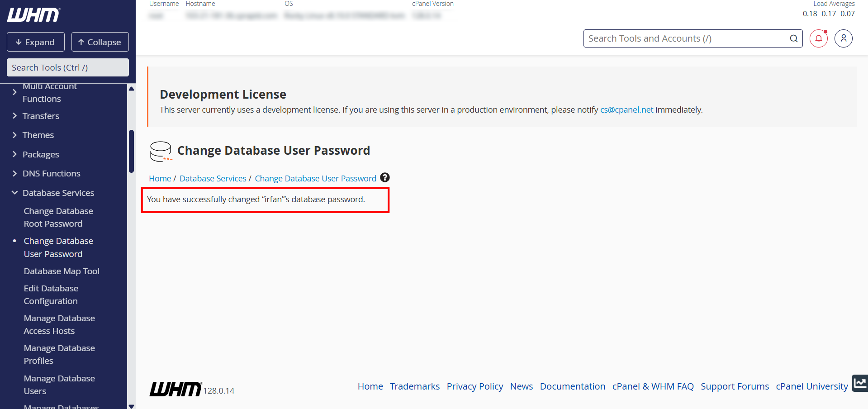The height and width of the screenshot is (409, 868).
Task: Open Manage Database Access Hosts
Action: (x=59, y=324)
